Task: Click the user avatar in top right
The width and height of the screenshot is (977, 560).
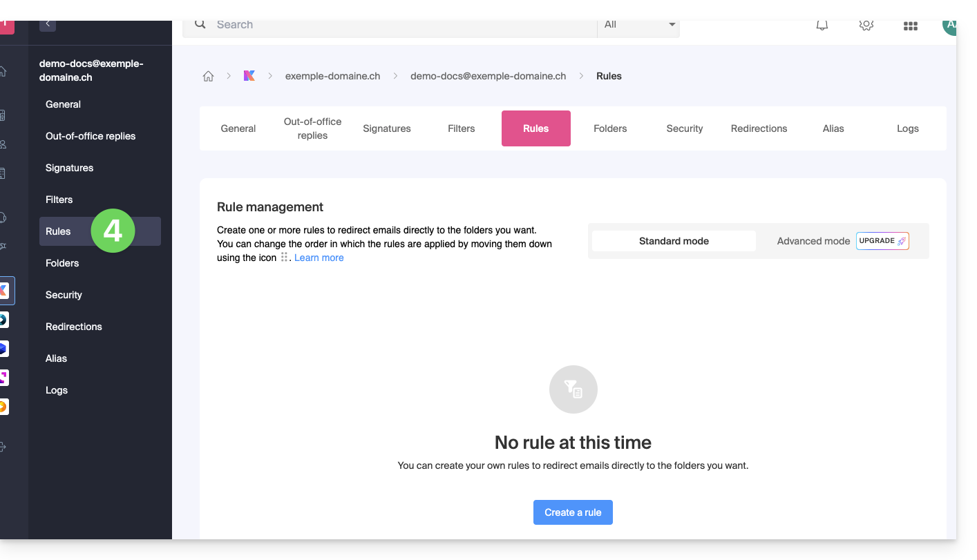Action: pos(949,26)
